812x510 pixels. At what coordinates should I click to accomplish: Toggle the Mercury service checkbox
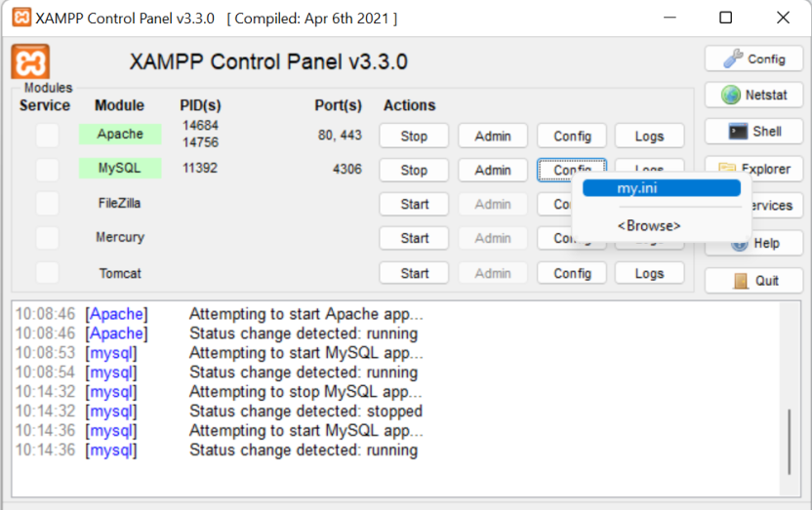pos(47,238)
